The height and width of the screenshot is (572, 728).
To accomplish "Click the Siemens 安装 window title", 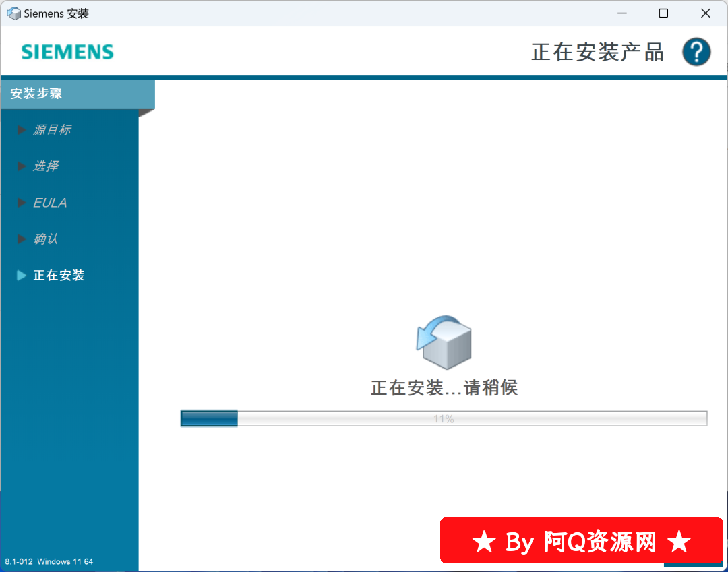I will pos(56,13).
